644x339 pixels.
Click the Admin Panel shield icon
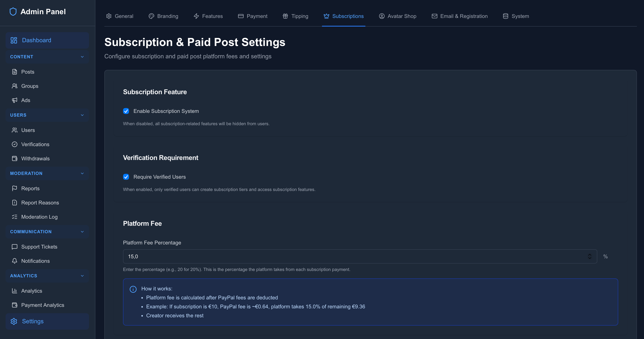[x=13, y=11]
